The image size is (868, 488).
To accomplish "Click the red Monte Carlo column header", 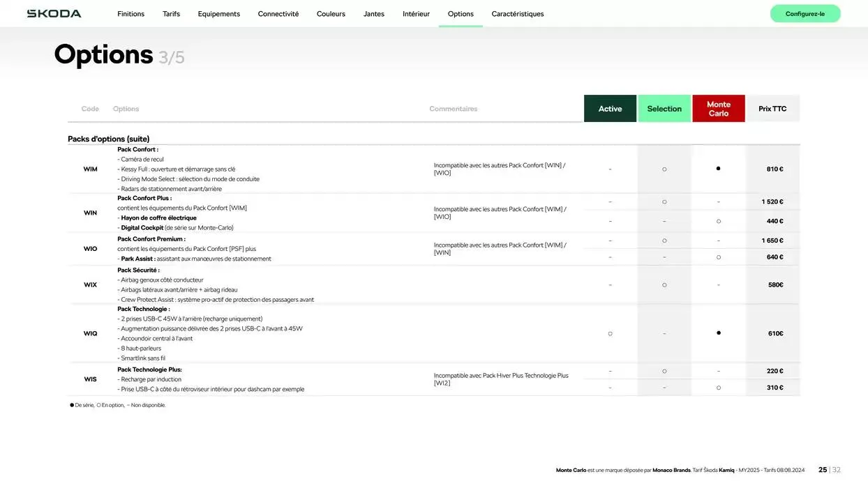I will point(718,109).
